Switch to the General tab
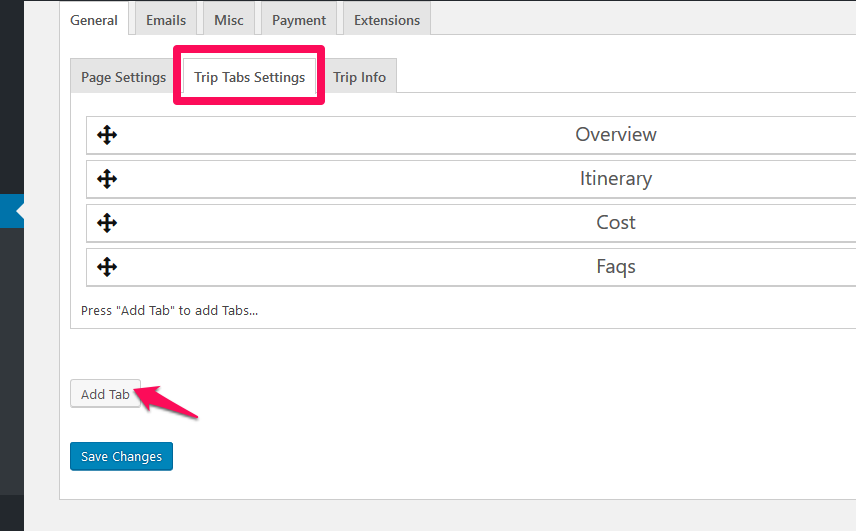The image size is (856, 531). point(94,20)
